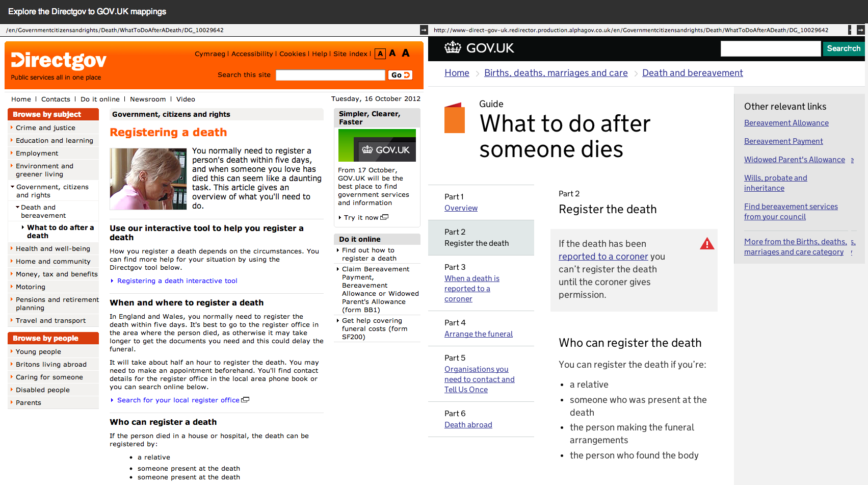The image size is (868, 485).
Task: Select the medium text size A icon
Action: [392, 53]
